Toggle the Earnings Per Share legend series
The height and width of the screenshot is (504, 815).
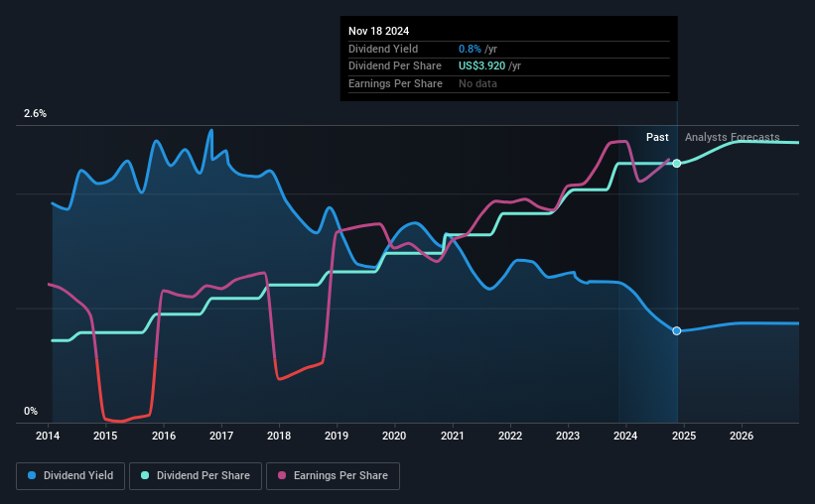pos(333,476)
